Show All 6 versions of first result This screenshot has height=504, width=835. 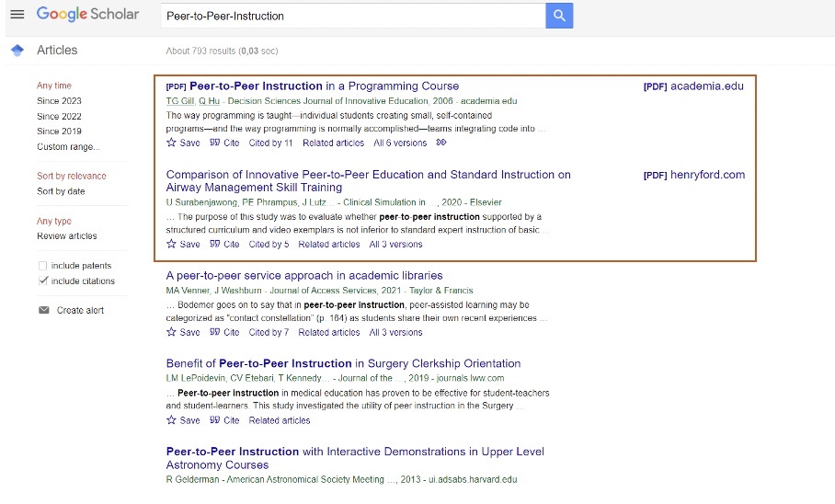tap(400, 143)
